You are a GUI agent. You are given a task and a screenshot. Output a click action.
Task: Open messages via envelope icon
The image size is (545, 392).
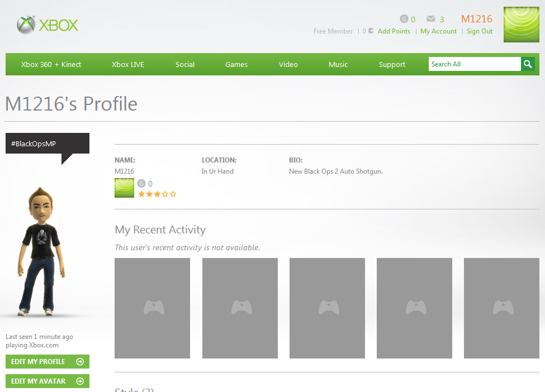pos(430,19)
